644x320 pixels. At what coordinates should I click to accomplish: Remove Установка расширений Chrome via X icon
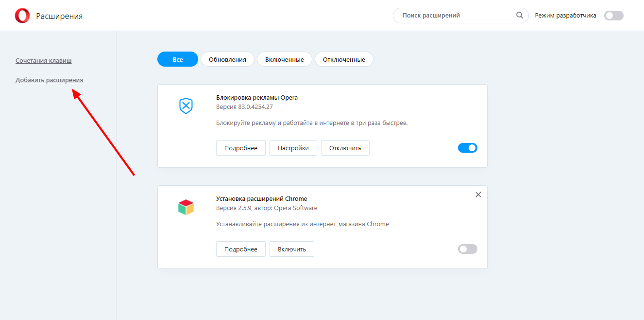click(478, 195)
